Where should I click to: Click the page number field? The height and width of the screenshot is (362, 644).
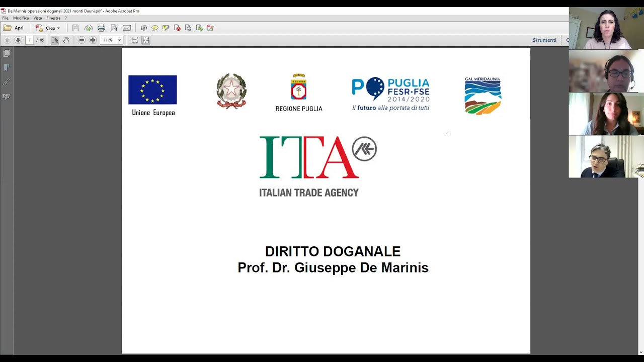tap(29, 40)
